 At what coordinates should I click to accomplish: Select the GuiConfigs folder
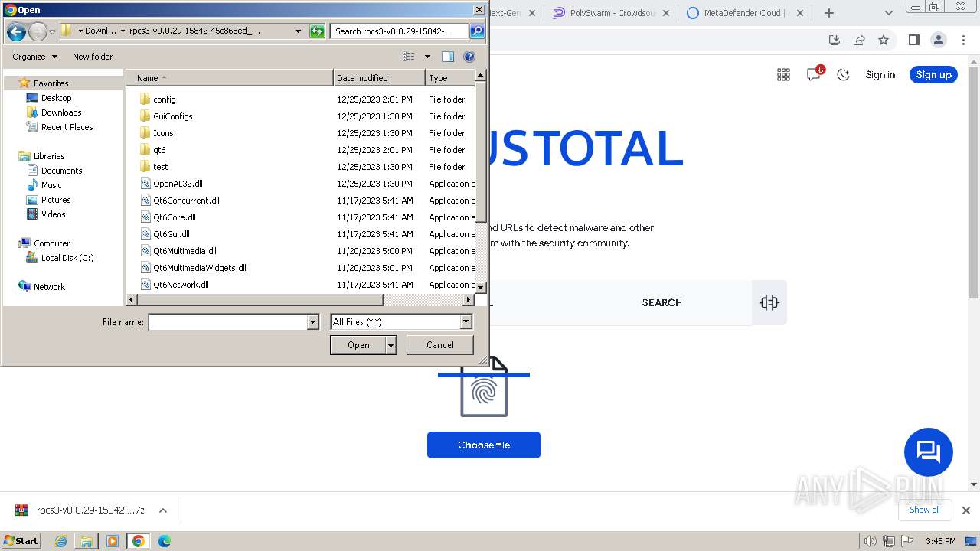pyautogui.click(x=172, y=116)
